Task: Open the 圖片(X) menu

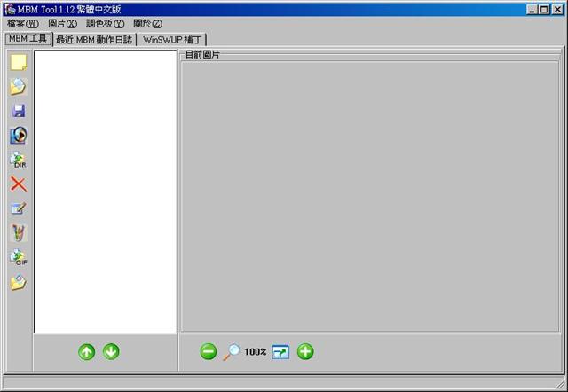Action: pyautogui.click(x=63, y=24)
